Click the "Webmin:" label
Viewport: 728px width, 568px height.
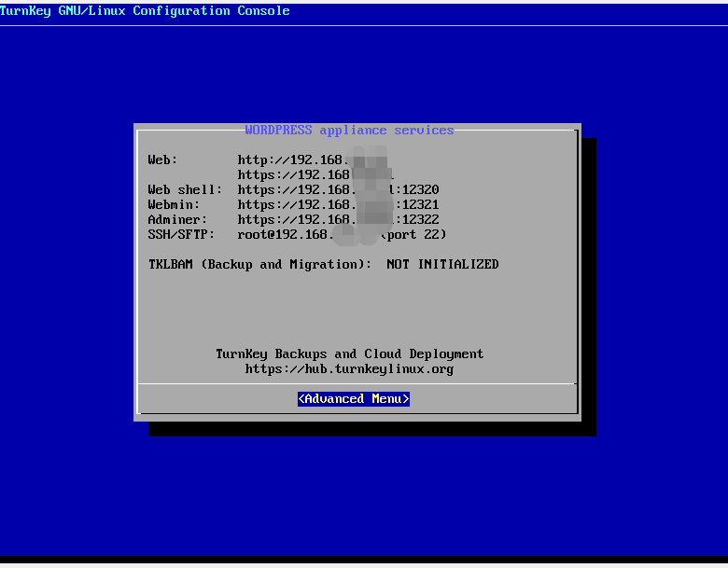(175, 204)
